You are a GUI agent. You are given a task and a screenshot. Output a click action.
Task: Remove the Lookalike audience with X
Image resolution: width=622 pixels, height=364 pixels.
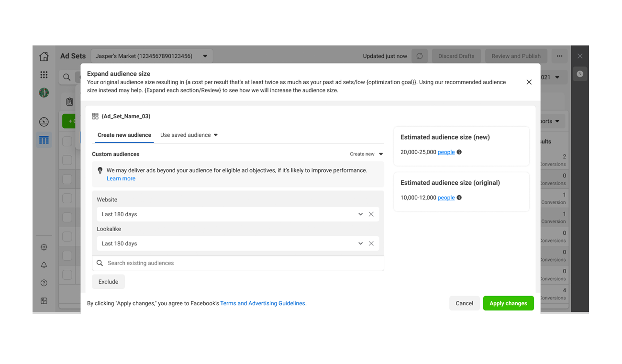coord(371,243)
